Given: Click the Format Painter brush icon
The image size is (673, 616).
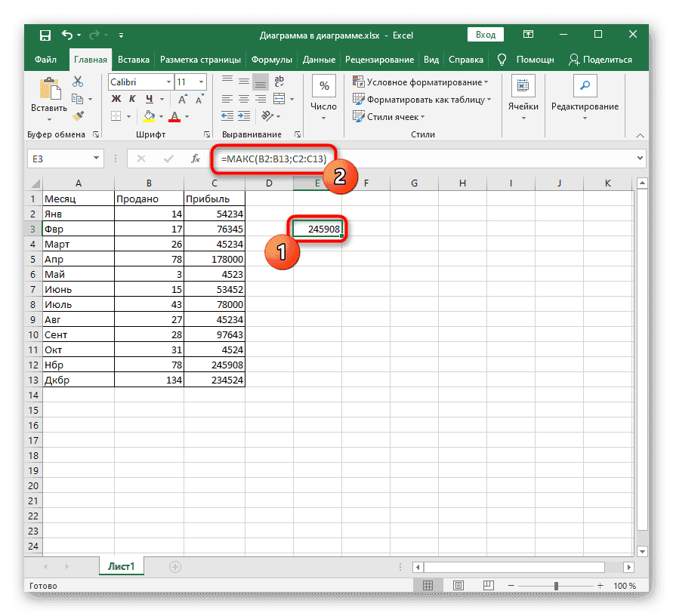Looking at the screenshot, I should click(77, 116).
